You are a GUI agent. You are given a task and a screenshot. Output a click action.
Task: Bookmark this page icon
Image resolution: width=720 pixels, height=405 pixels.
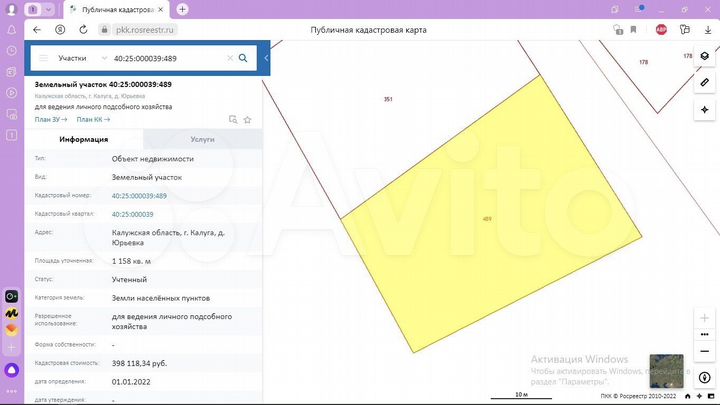point(633,30)
